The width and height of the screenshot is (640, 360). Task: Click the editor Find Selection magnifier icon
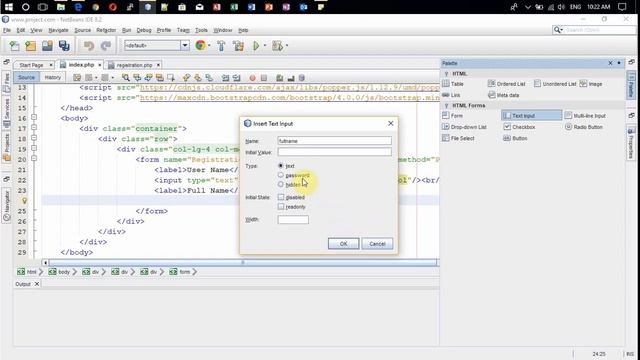tap(126, 78)
